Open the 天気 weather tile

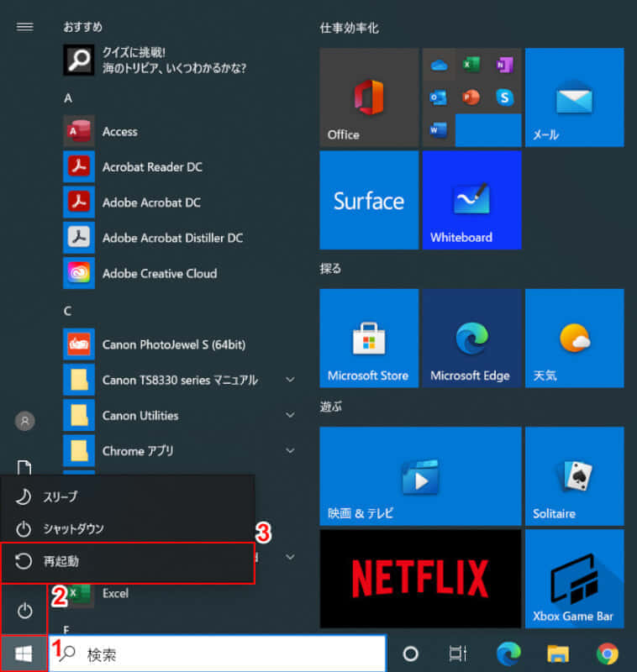(x=575, y=339)
